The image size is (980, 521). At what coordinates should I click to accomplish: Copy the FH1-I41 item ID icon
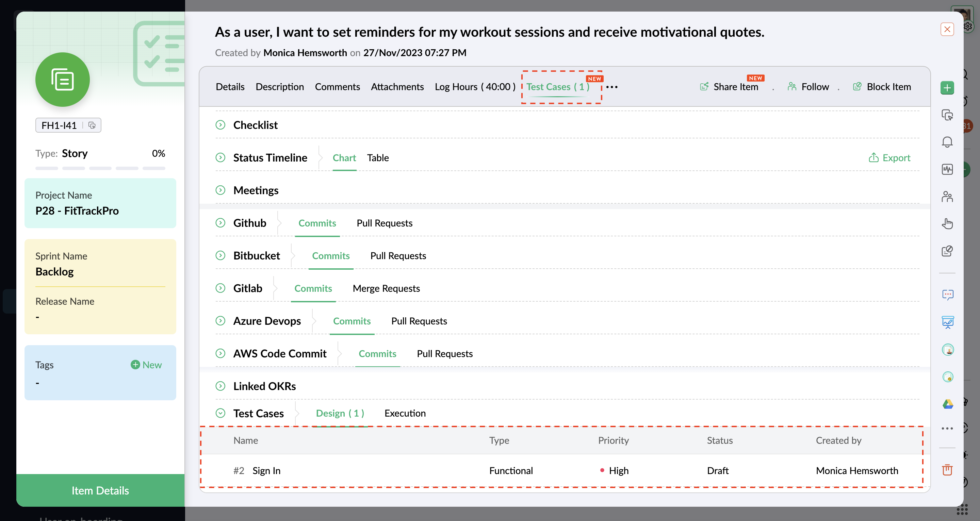(92, 125)
